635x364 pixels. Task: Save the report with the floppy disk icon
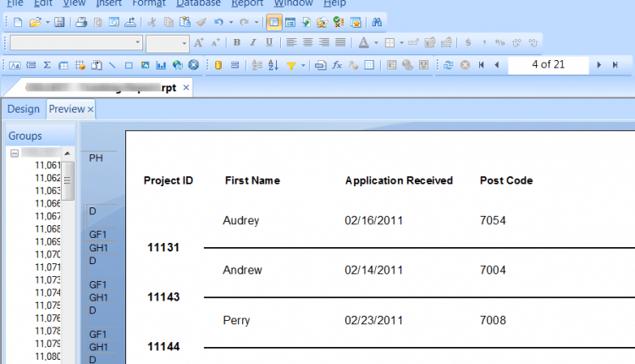(59, 22)
